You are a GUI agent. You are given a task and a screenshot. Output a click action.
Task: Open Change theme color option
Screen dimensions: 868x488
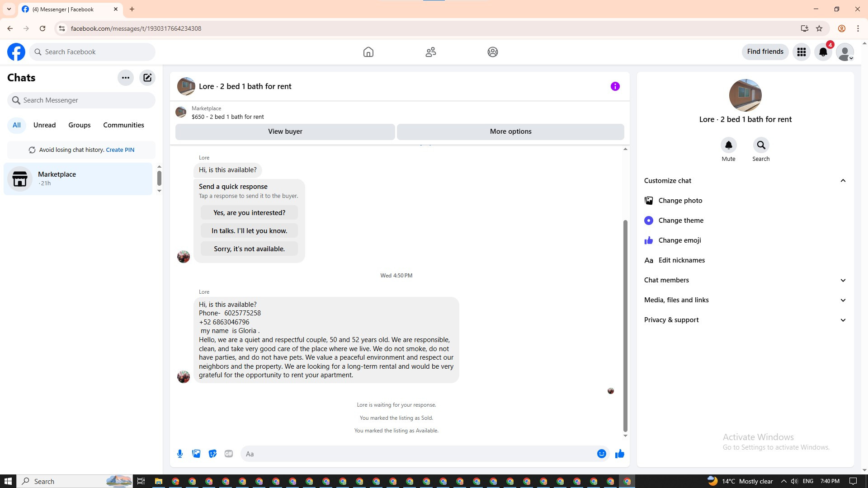pos(680,221)
